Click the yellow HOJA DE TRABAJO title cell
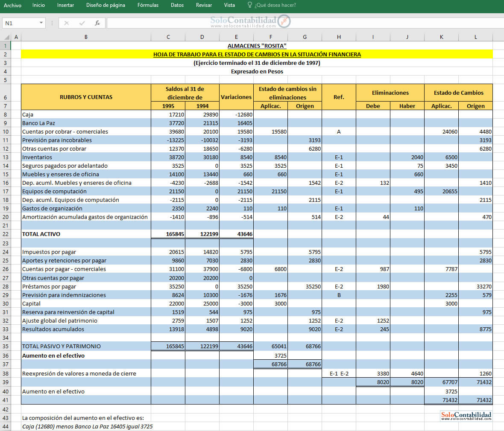The height and width of the screenshot is (431, 504). [x=257, y=54]
